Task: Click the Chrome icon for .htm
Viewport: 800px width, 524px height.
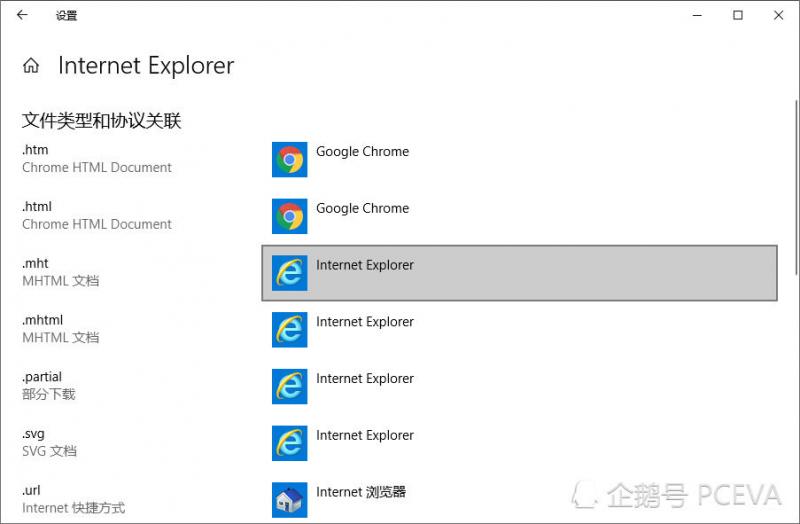Action: [x=290, y=160]
